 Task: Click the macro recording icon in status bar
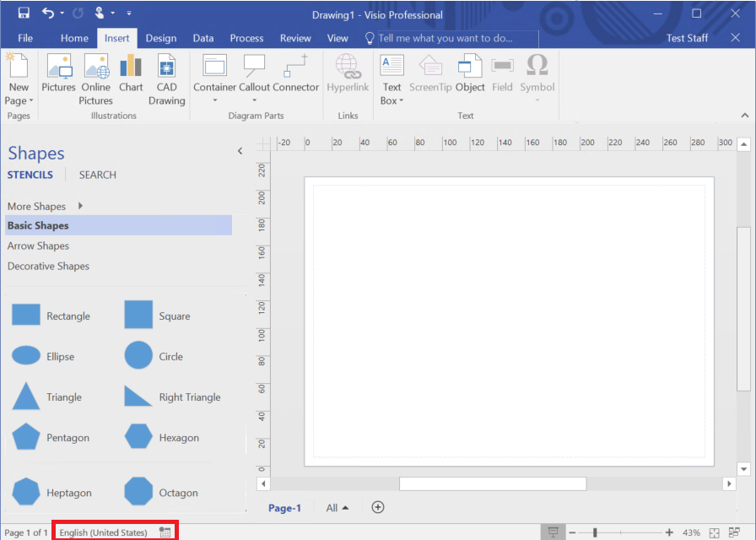tap(165, 532)
